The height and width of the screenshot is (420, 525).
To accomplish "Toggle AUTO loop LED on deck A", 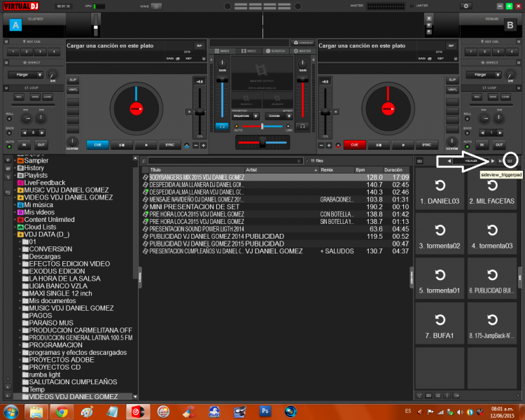I will 9,147.
